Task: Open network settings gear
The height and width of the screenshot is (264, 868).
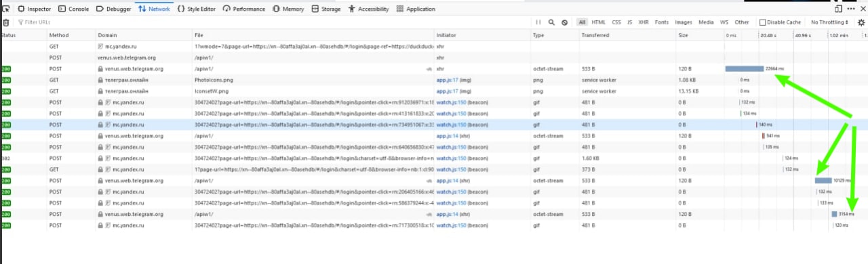Action: point(861,22)
